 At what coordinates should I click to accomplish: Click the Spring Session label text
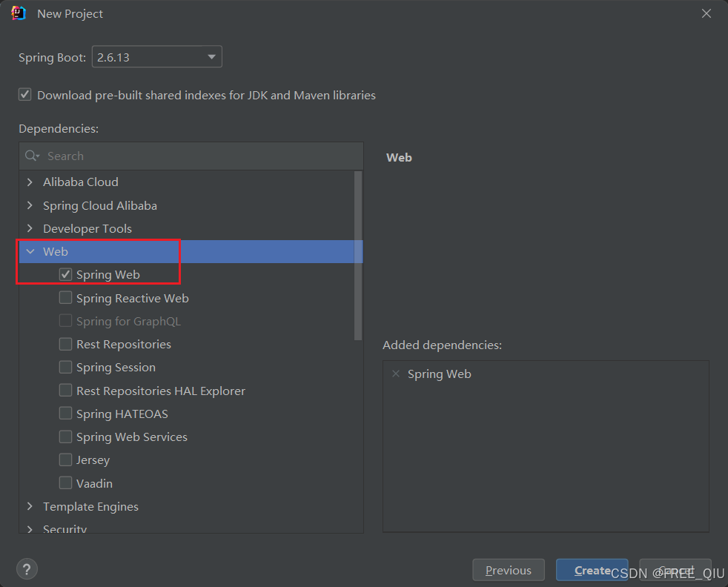coord(116,368)
